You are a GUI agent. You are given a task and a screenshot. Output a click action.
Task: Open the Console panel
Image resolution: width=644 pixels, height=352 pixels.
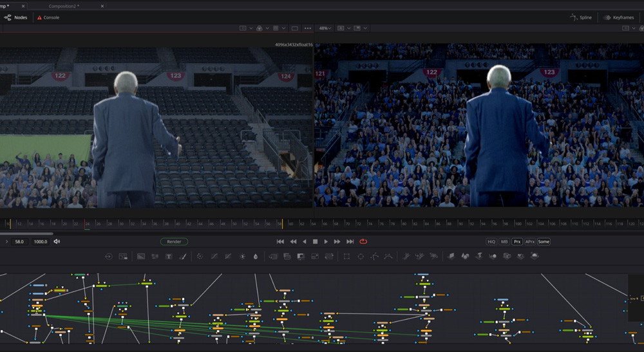tap(48, 17)
